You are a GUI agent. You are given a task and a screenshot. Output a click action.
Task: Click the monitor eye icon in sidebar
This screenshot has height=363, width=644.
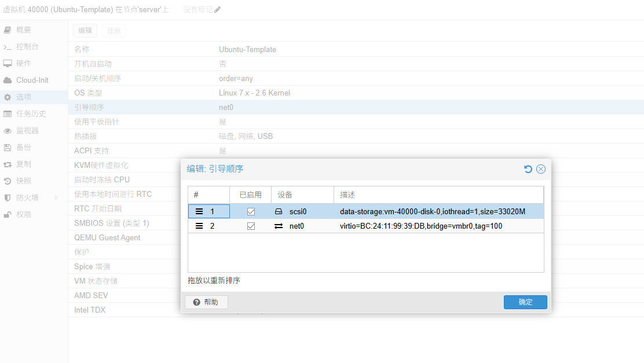coord(8,131)
